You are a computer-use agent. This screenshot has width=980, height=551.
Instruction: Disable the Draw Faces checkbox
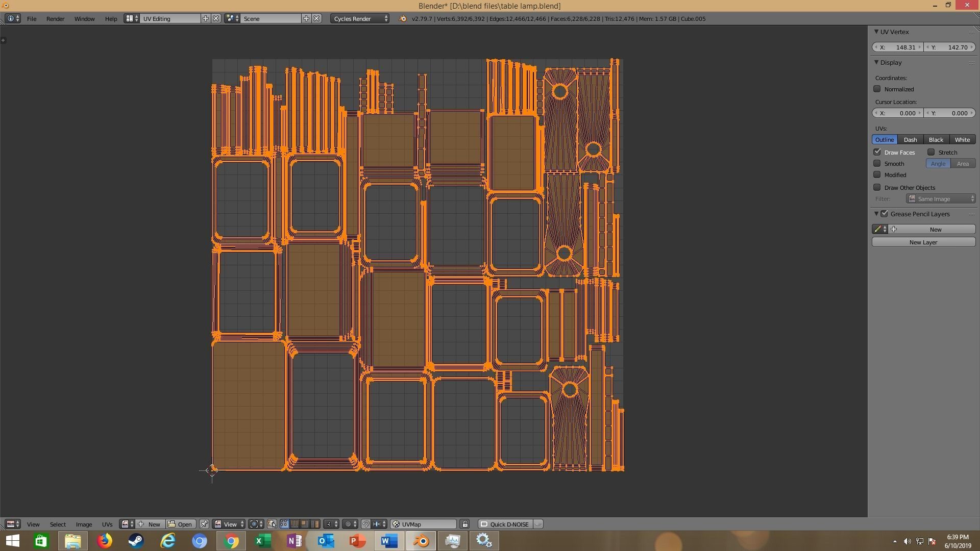[x=877, y=152]
